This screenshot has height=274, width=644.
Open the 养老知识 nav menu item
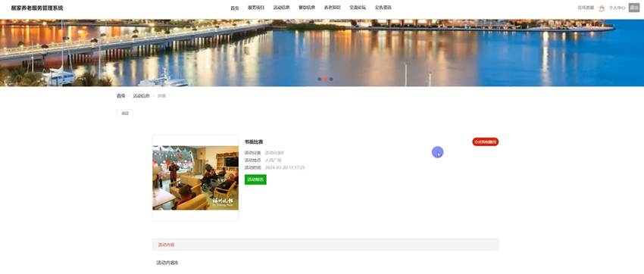(333, 8)
